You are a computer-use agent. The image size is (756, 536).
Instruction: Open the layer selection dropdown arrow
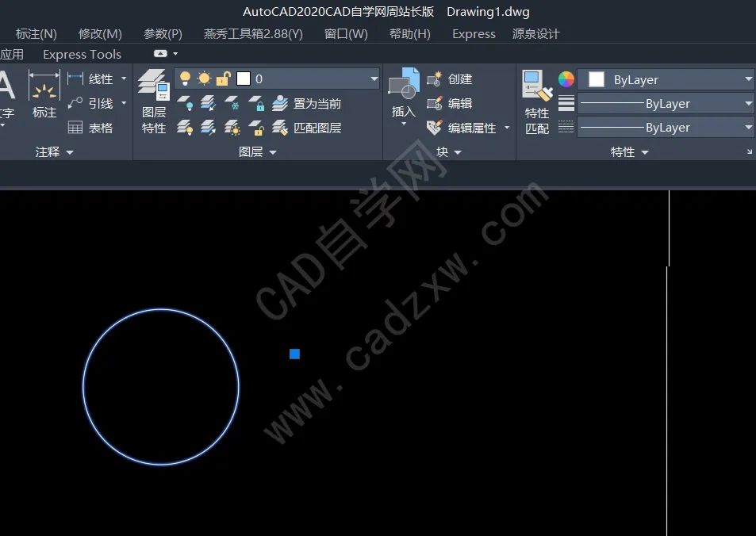374,79
